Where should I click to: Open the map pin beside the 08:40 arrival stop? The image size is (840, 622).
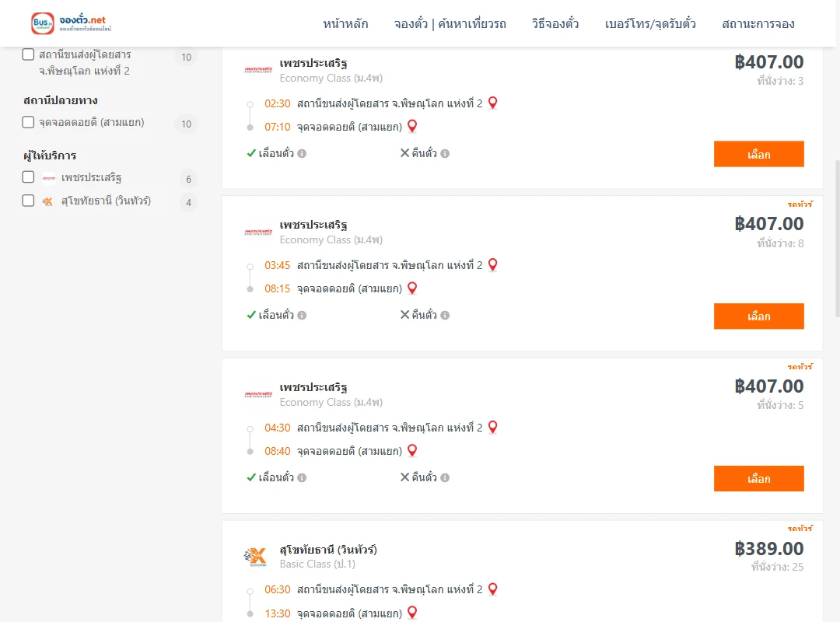tap(412, 451)
